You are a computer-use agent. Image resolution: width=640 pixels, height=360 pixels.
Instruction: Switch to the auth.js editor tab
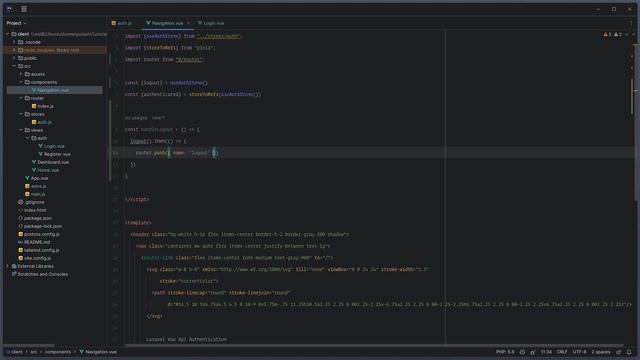(122, 23)
